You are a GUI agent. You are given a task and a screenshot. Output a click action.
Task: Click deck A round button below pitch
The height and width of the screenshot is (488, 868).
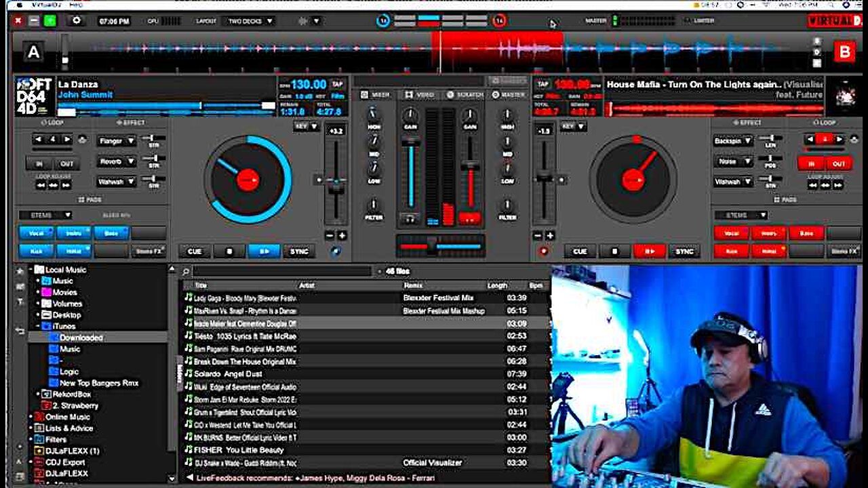(x=337, y=251)
